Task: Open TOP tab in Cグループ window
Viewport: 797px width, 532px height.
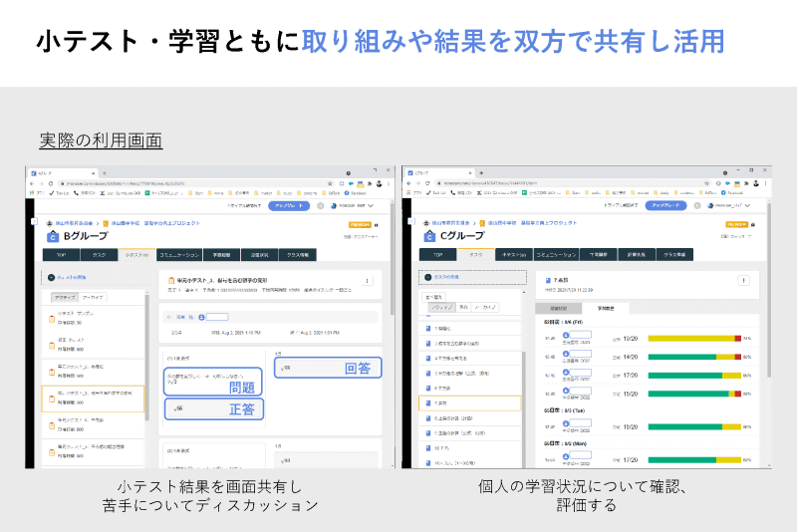Action: click(x=438, y=255)
